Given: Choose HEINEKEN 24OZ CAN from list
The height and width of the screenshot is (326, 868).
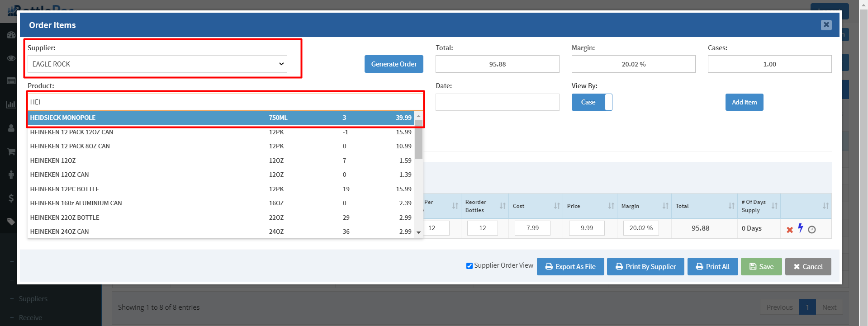Looking at the screenshot, I should point(221,232).
